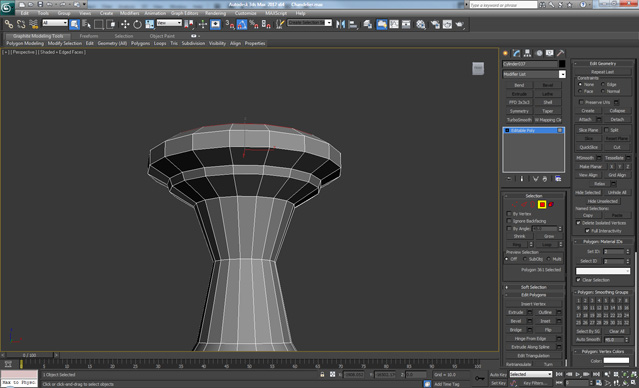Select the Edge constraint radio button
Image resolution: width=639 pixels, height=388 pixels.
(603, 84)
